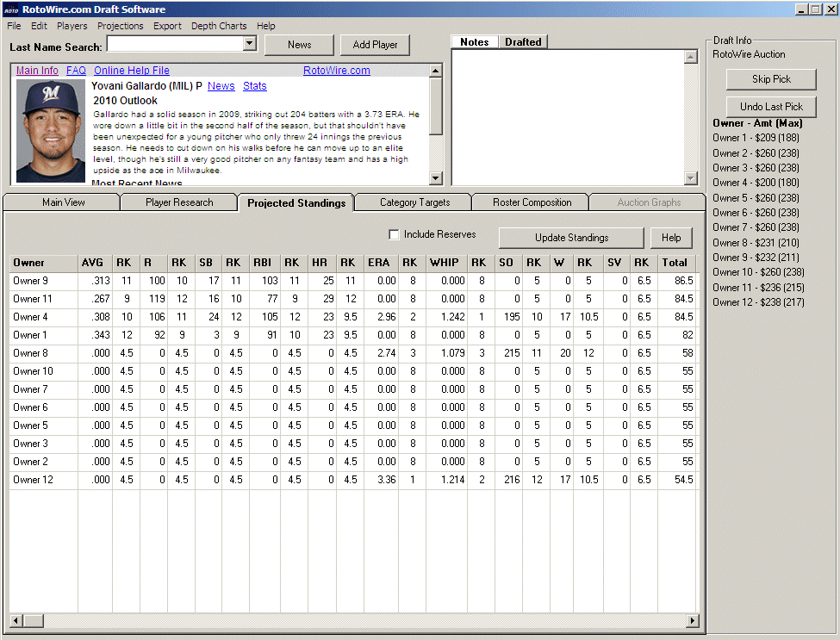Click the Notes panel scroll down arrow
Screen dimensions: 840x640
[691, 178]
